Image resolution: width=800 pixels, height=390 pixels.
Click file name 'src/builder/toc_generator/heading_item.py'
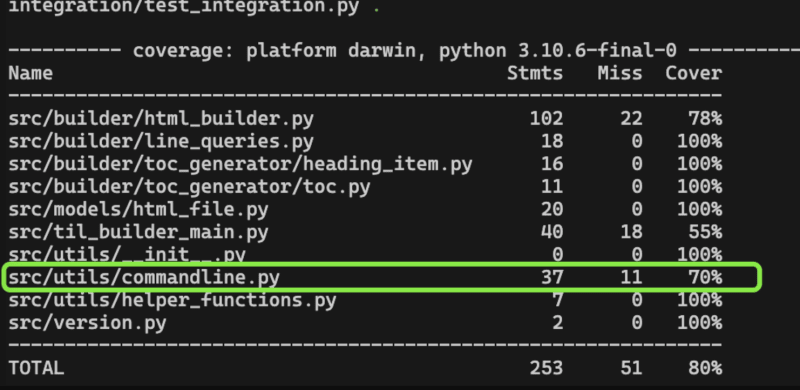click(240, 164)
